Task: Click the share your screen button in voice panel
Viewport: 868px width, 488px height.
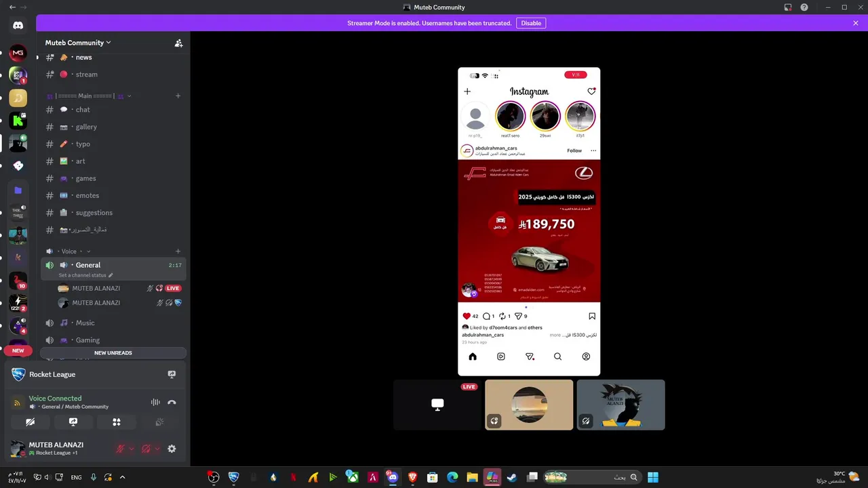Action: pyautogui.click(x=73, y=422)
